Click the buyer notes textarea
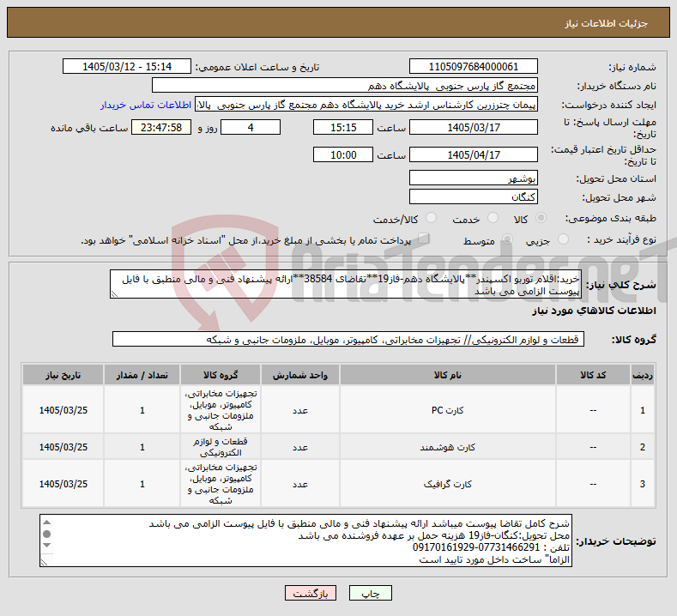The width and height of the screenshot is (677, 616). [305, 541]
